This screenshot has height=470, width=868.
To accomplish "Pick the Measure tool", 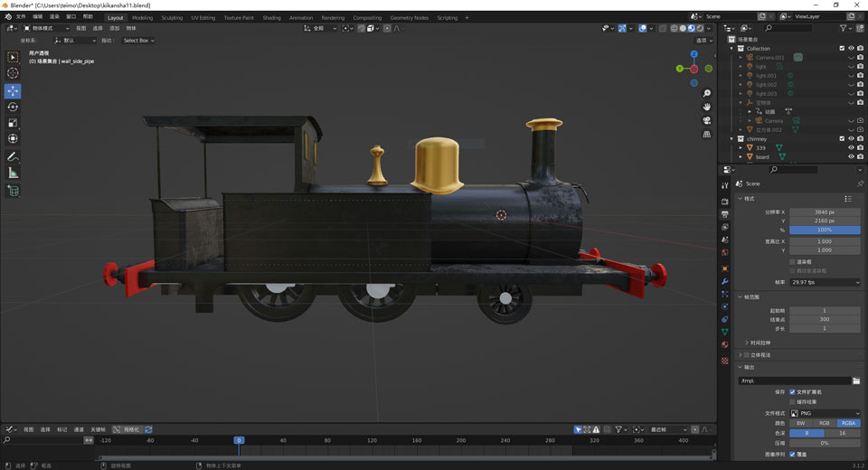I will coord(13,173).
